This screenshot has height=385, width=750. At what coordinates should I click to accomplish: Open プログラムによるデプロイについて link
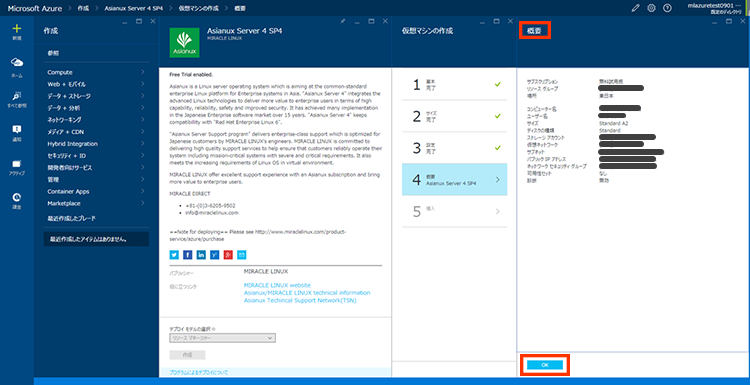point(199,372)
